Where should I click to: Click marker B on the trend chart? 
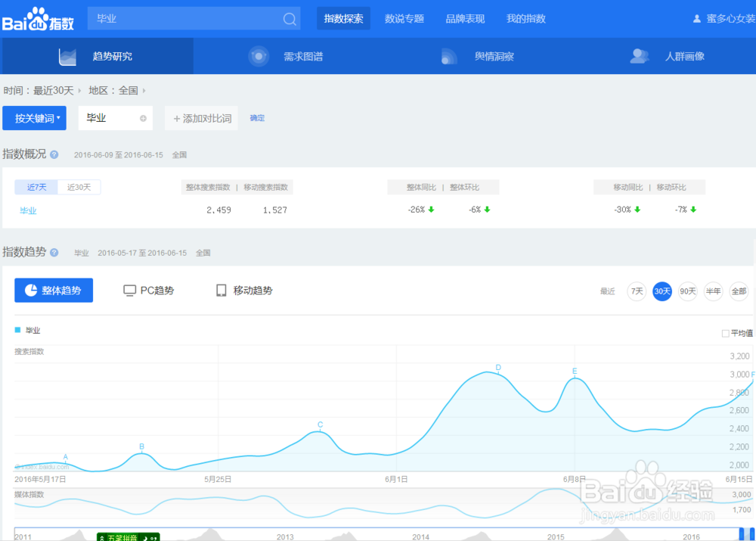(x=142, y=446)
